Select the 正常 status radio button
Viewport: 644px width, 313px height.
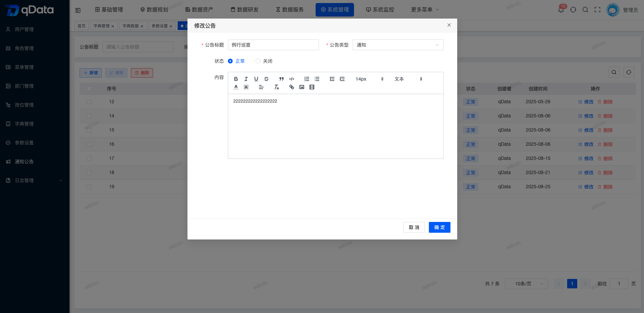(x=230, y=61)
